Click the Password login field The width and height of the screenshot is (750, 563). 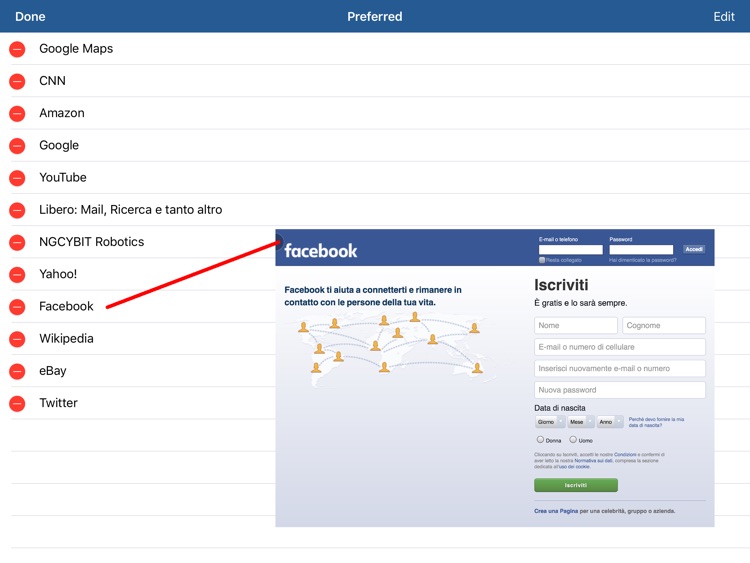pos(641,250)
